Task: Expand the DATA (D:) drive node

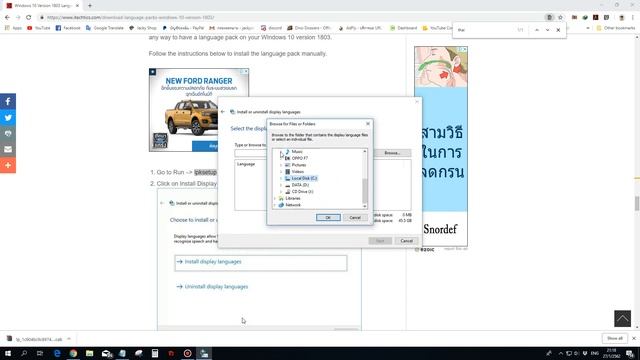Action: pyautogui.click(x=281, y=185)
